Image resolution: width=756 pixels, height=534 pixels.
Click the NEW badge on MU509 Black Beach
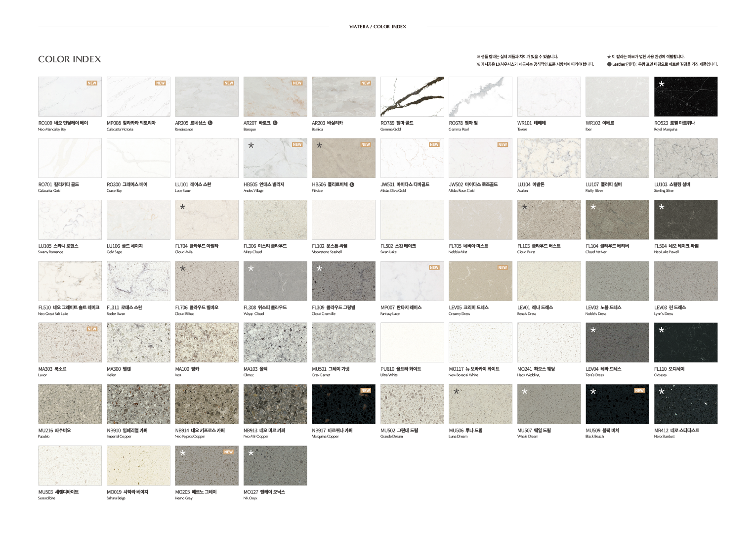point(639,391)
